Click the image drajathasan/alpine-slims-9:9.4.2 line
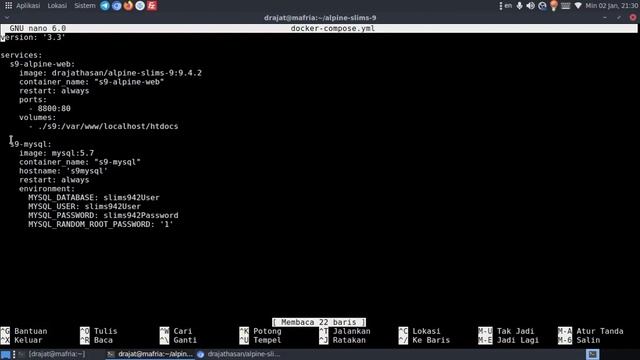This screenshot has height=360, width=640. click(x=110, y=73)
